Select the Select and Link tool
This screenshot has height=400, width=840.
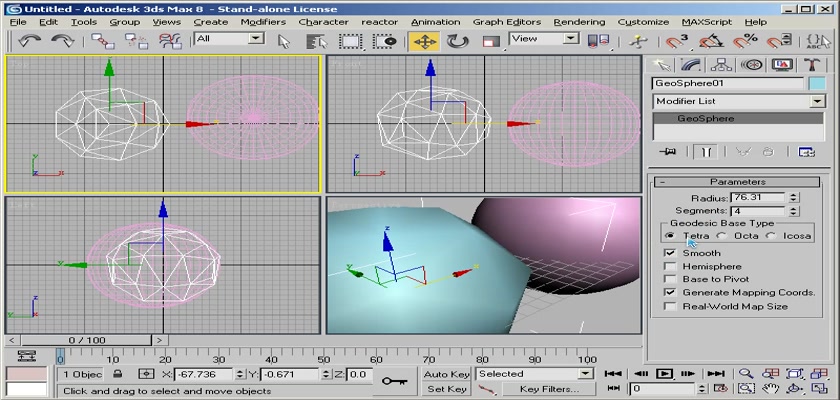click(x=102, y=41)
